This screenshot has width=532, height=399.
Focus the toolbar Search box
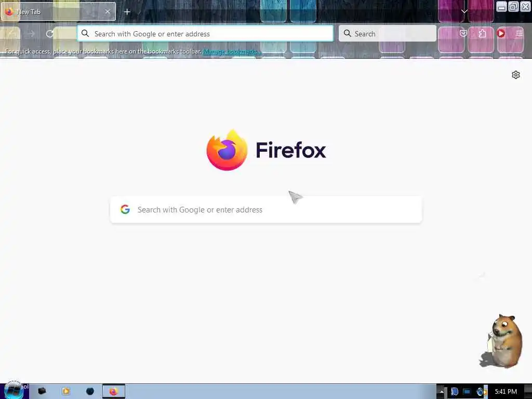[388, 34]
